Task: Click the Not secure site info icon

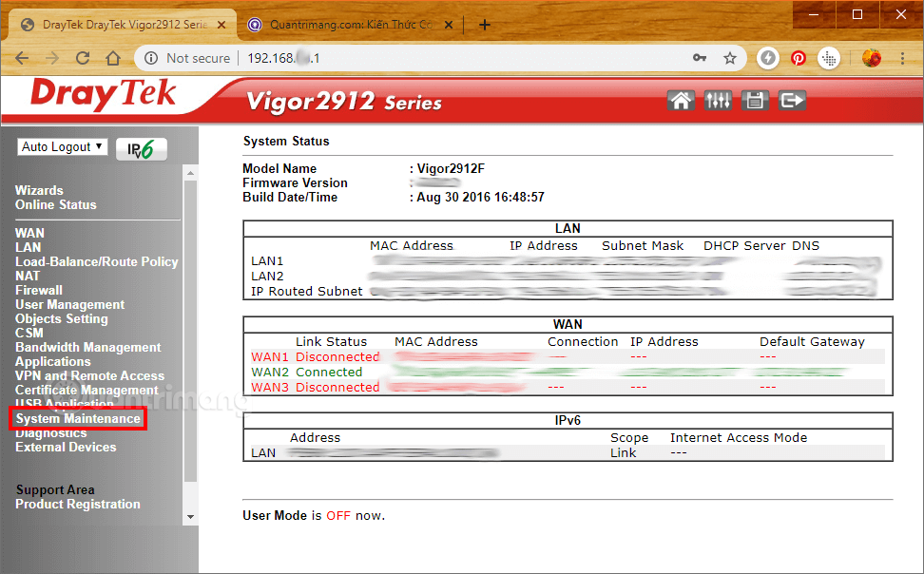Action: click(151, 58)
